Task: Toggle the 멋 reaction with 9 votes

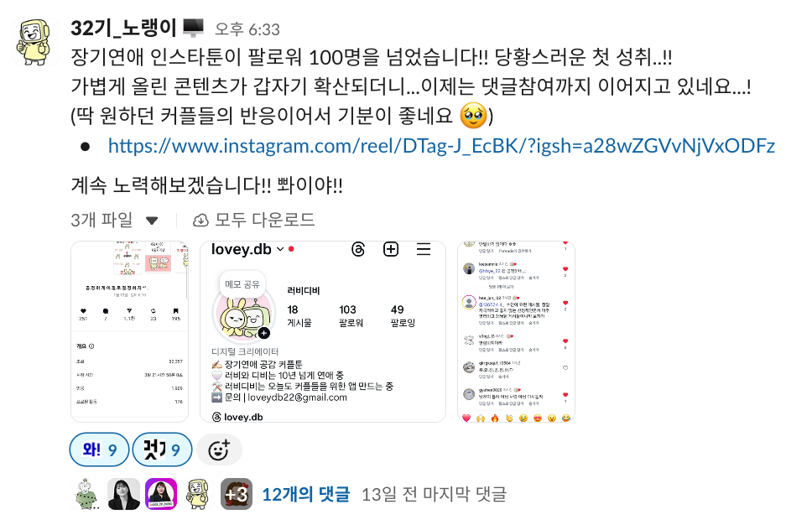Action: 162,450
